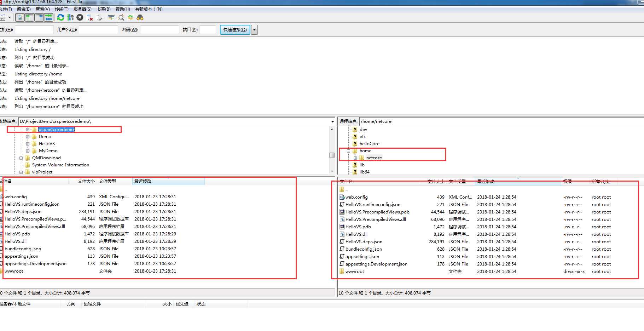Collapse the remote home folder node

point(349,151)
